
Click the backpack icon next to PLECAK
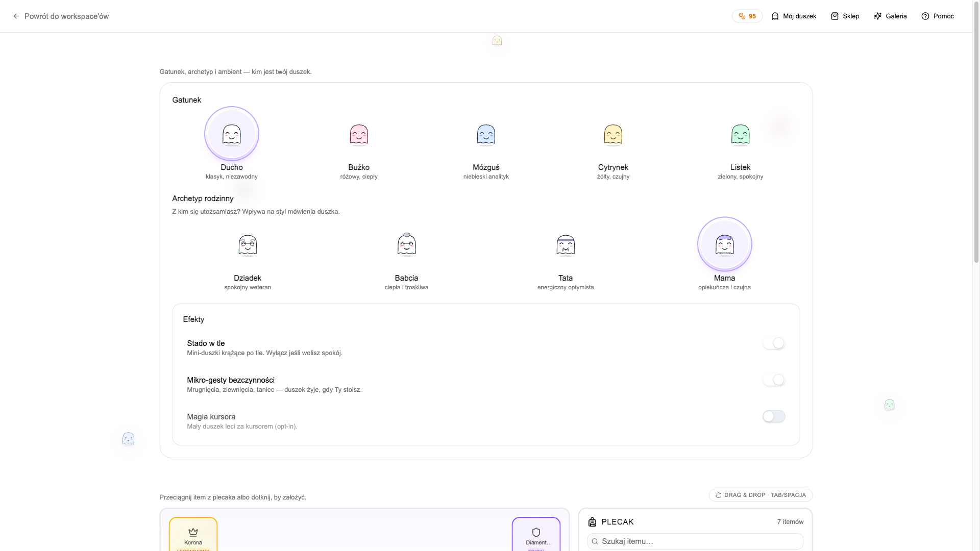point(592,522)
